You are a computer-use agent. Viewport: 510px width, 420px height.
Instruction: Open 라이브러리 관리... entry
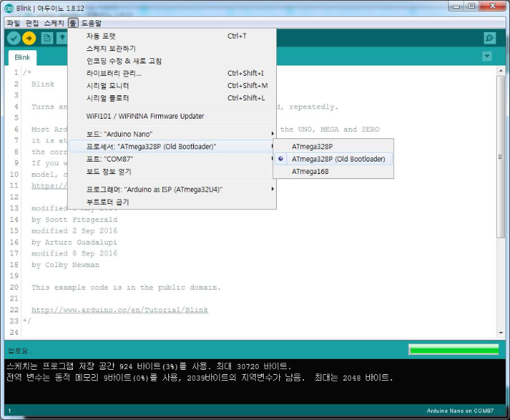tap(172, 73)
